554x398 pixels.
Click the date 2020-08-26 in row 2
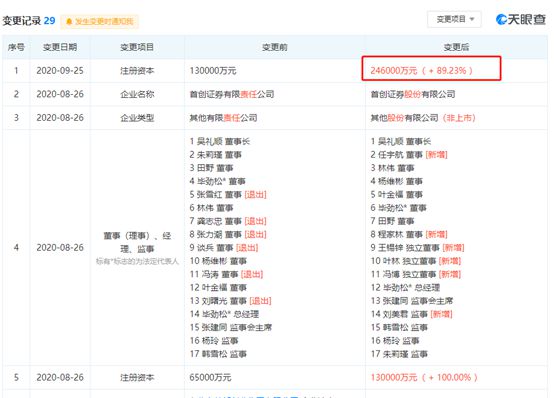(60, 94)
